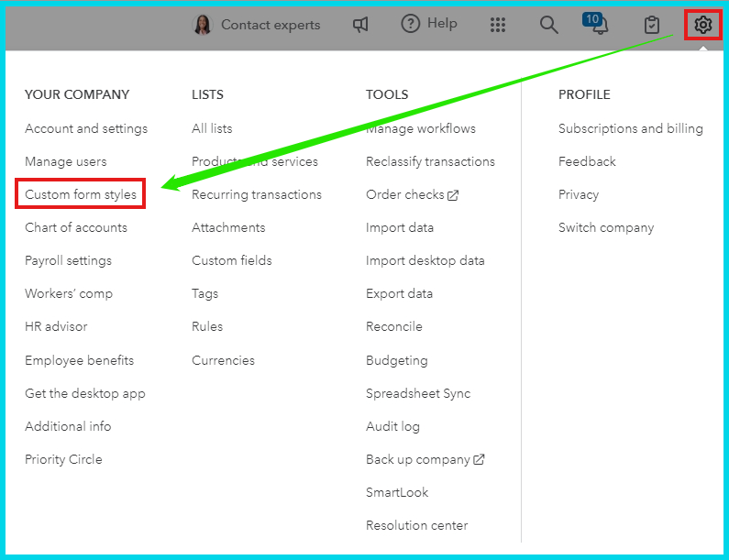The width and height of the screenshot is (729, 560).
Task: Click the Contact experts label
Action: pyautogui.click(x=271, y=25)
